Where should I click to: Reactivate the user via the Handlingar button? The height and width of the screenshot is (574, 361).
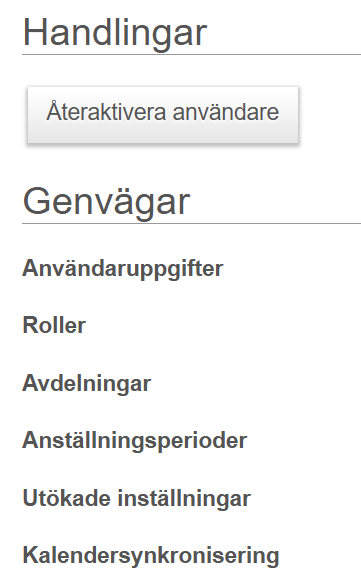(x=163, y=115)
